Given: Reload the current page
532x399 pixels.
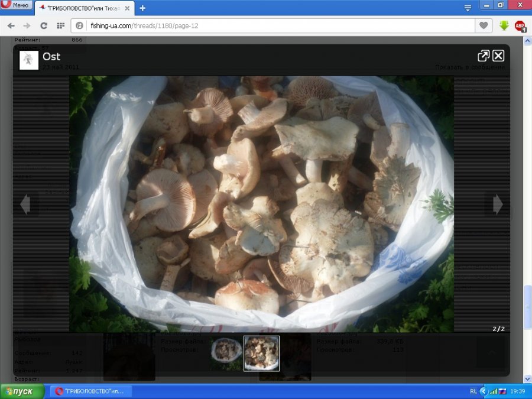Looking at the screenshot, I should (44, 25).
